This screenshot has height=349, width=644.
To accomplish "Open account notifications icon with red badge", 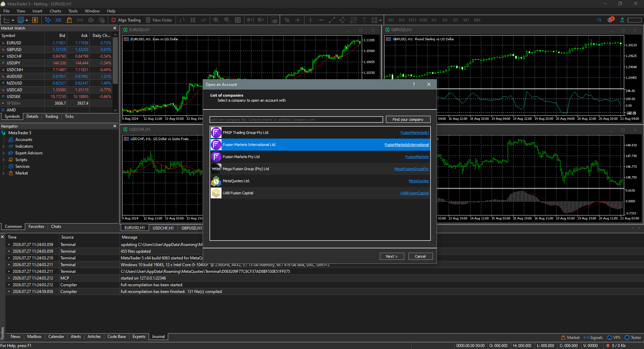I will click(610, 20).
